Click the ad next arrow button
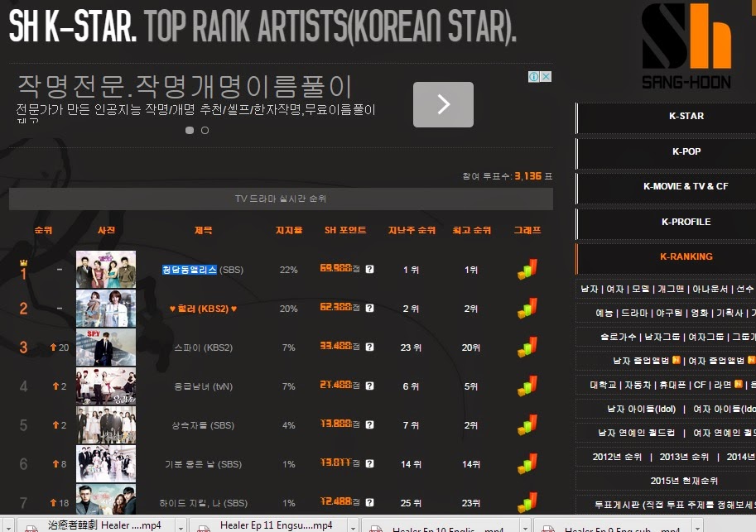This screenshot has width=756, height=532. [x=443, y=104]
